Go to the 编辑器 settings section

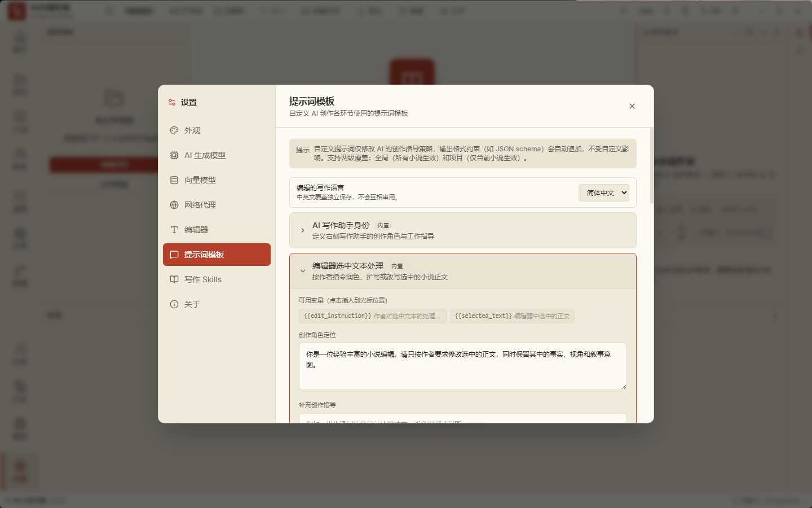[x=217, y=230]
